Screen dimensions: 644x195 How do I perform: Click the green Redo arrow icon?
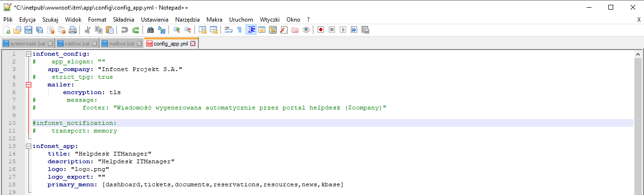(x=136, y=30)
